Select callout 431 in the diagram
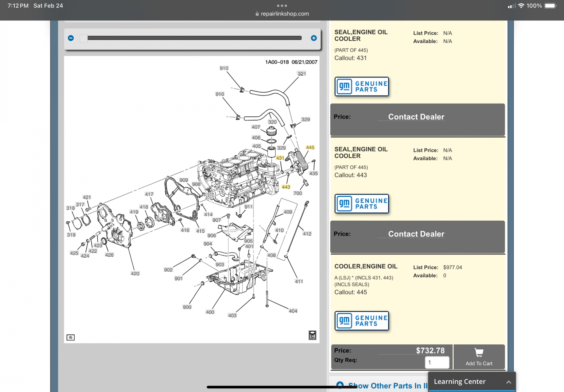The image size is (564, 392). click(x=280, y=158)
